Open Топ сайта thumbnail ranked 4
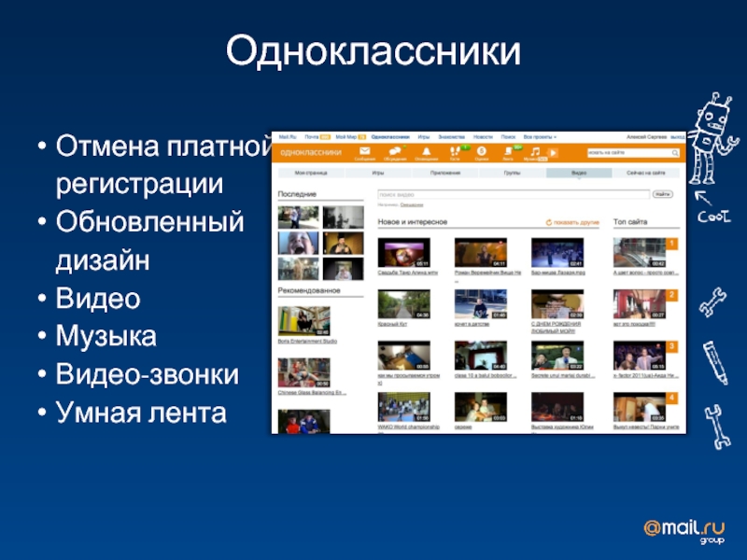747x560 pixels. [640, 407]
